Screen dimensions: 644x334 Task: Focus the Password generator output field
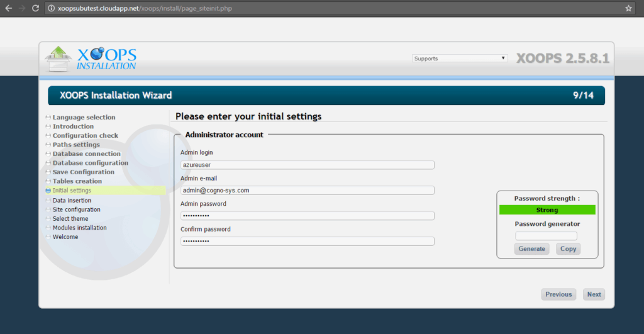[546, 236]
